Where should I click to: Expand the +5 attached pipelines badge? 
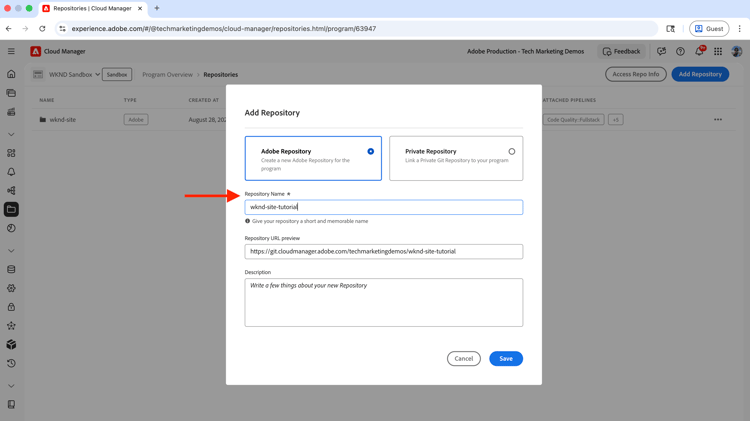[x=616, y=120]
